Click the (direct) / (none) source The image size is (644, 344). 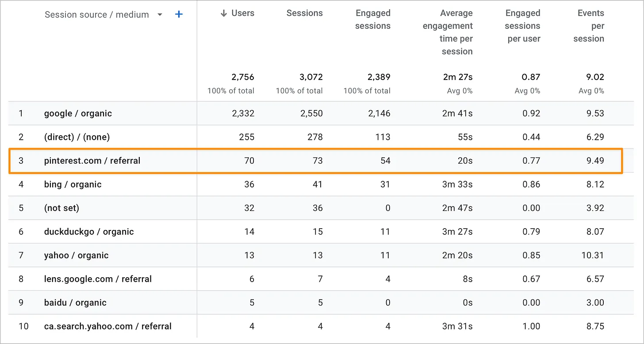click(x=77, y=137)
